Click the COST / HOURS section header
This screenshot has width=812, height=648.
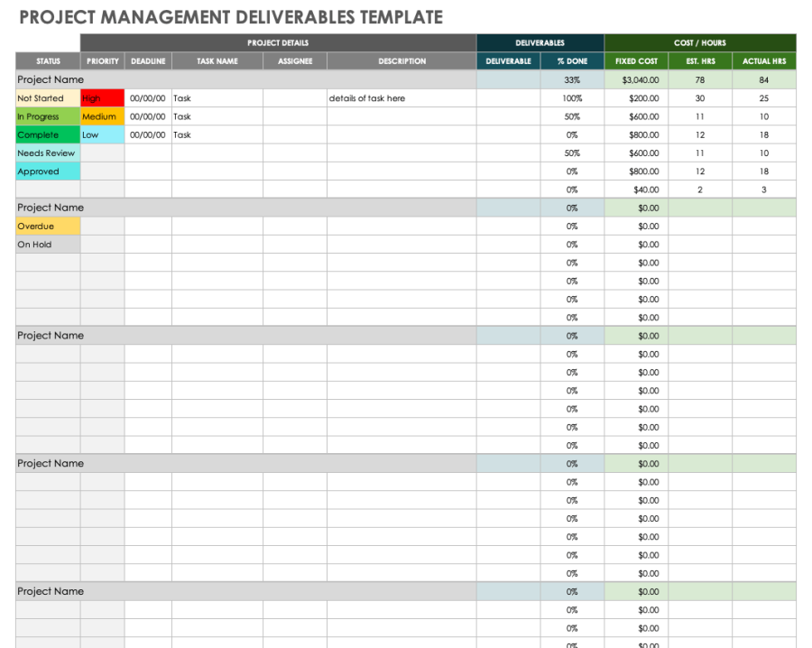coord(702,42)
